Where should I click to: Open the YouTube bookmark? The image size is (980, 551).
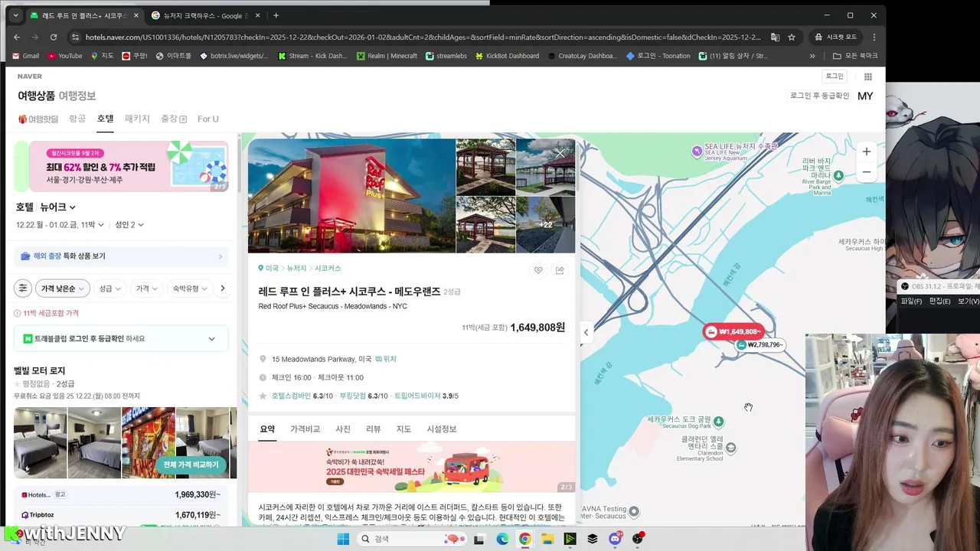click(64, 56)
